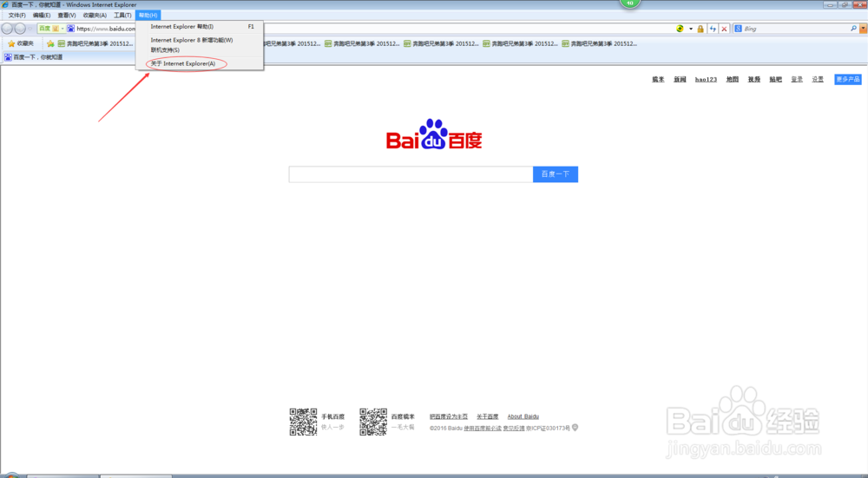Open the 贴吧 link
The image size is (868, 478).
click(775, 80)
